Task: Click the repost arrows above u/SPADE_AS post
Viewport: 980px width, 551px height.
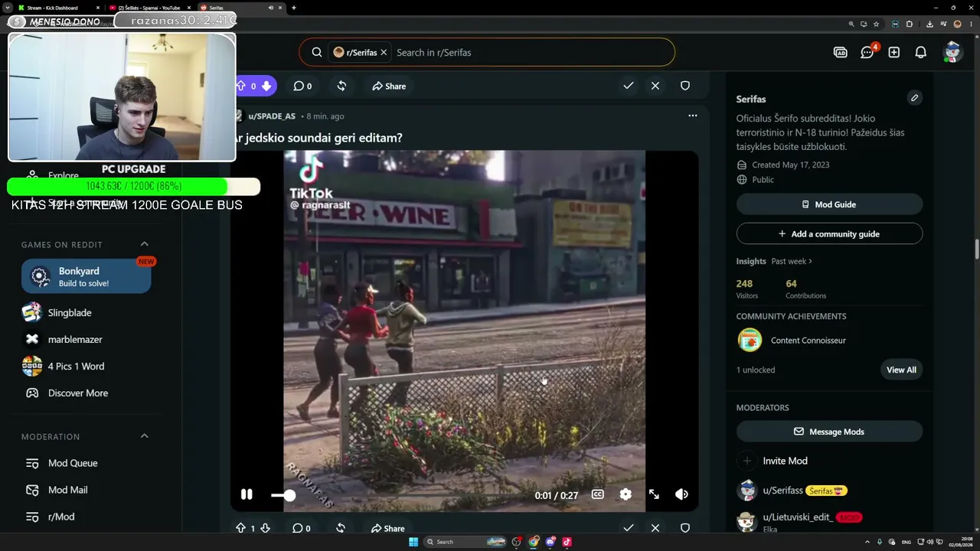Action: [341, 86]
